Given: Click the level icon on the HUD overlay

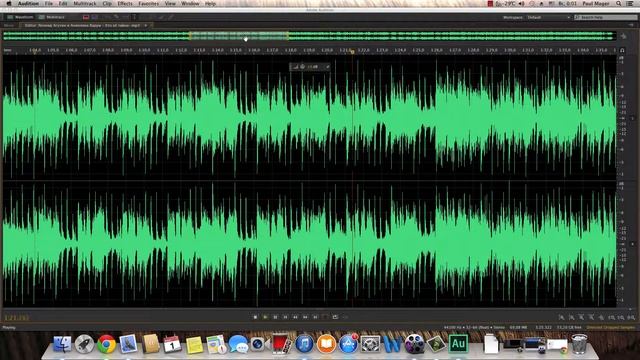Looking at the screenshot, I should [296, 67].
